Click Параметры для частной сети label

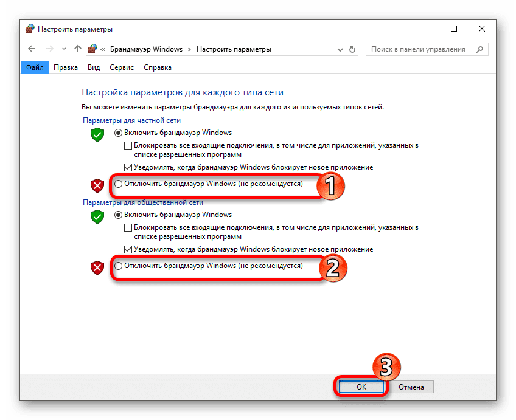click(131, 120)
